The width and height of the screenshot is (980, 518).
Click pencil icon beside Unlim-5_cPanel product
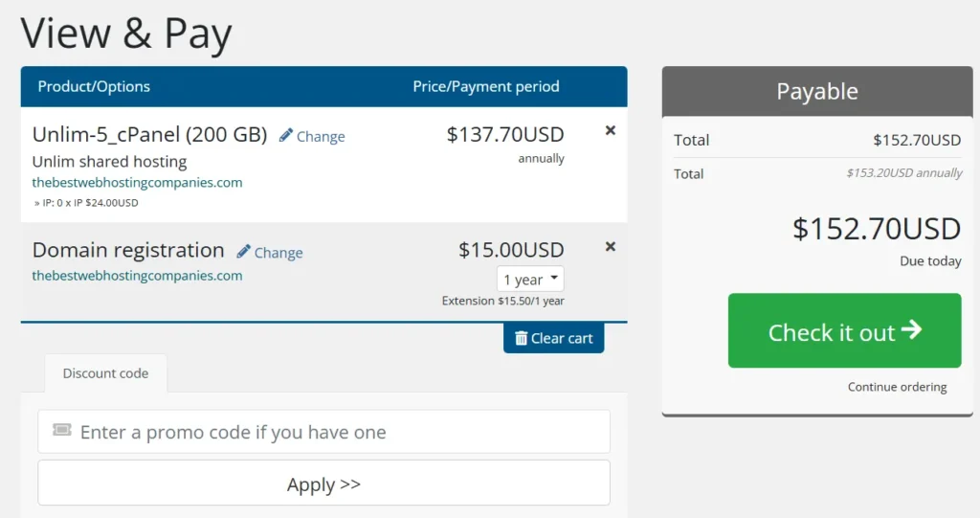coord(286,136)
